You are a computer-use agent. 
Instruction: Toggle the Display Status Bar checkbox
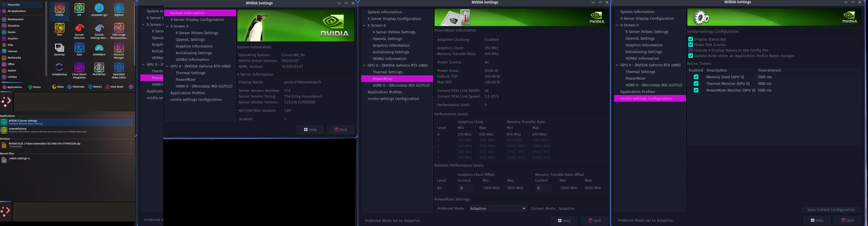tap(690, 39)
